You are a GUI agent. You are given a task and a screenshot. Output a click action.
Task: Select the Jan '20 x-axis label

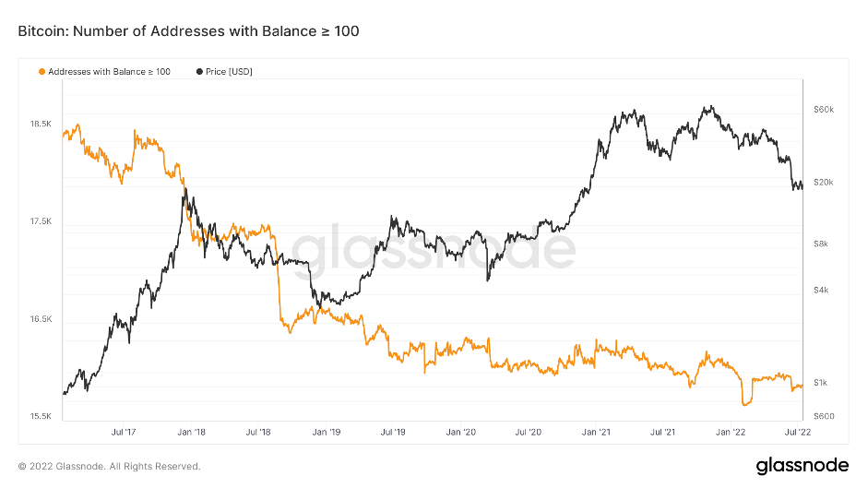point(460,431)
